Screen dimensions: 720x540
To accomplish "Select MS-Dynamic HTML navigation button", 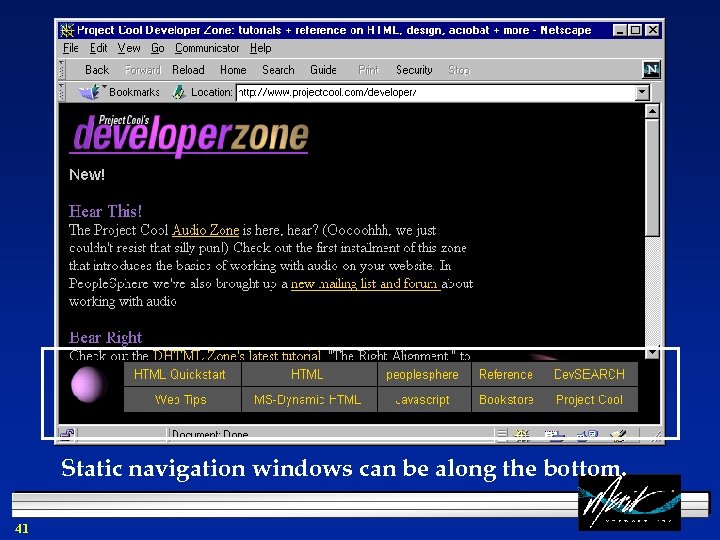I will 309,399.
